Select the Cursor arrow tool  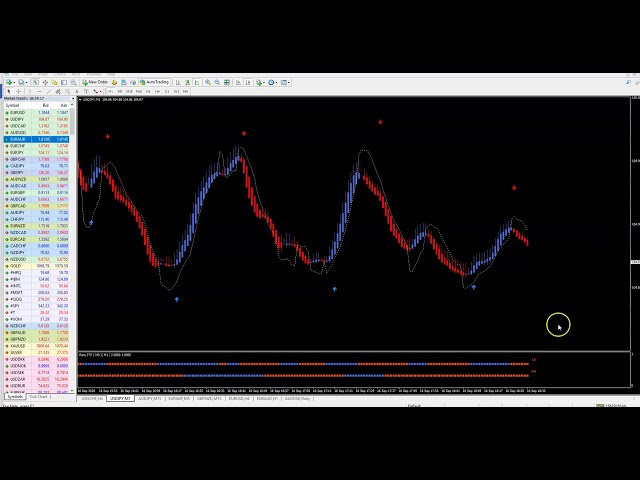tap(8, 91)
